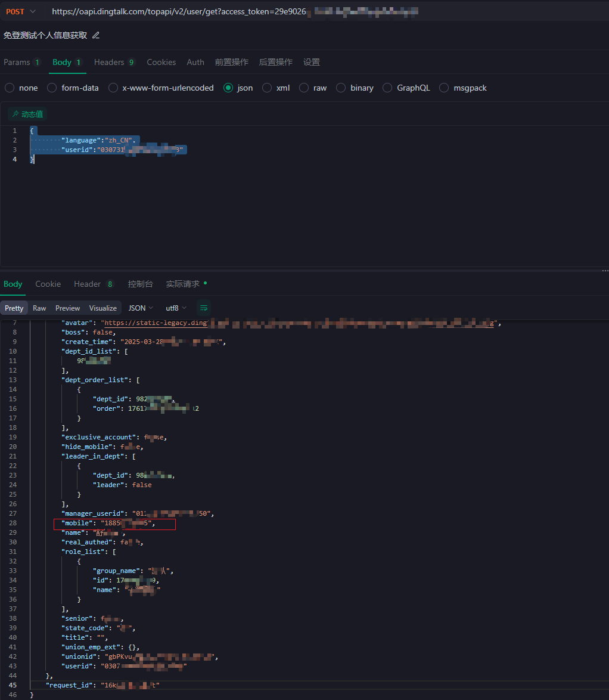The height and width of the screenshot is (700, 609).
Task: Select the form-data radio button
Action: (x=52, y=88)
